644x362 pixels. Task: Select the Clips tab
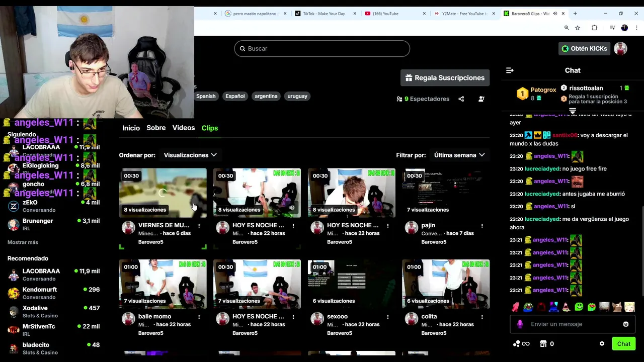(x=210, y=128)
